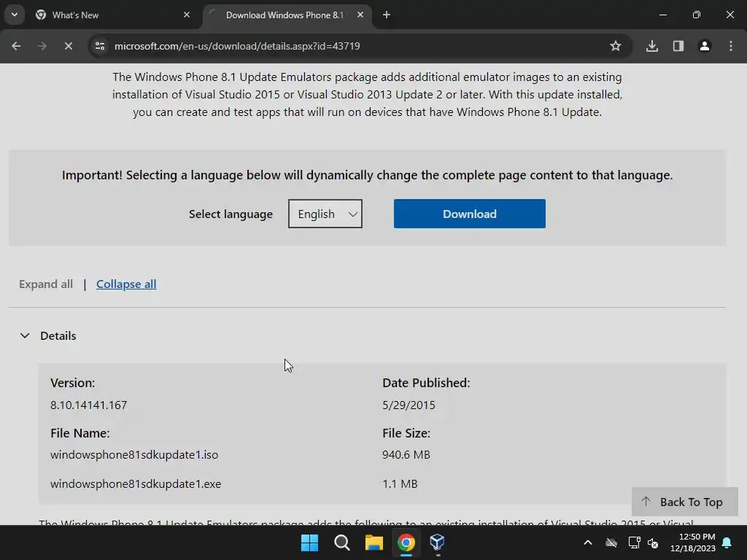The height and width of the screenshot is (560, 747).
Task: Click the Expand all link
Action: point(46,284)
